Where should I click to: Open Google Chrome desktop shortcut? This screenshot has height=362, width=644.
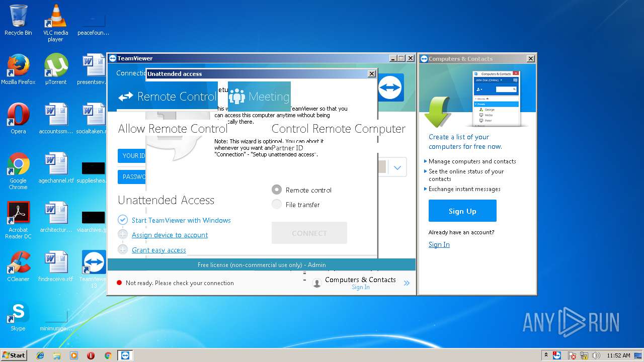point(18,171)
